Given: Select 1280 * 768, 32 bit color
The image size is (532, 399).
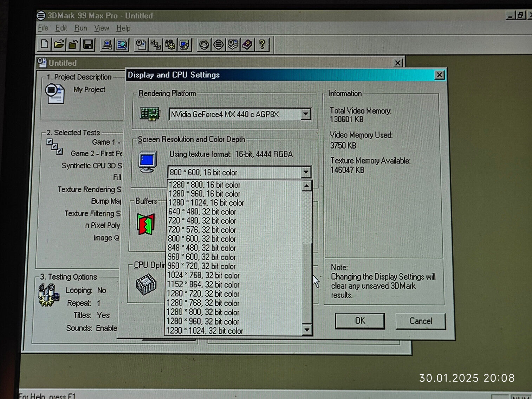Looking at the screenshot, I should click(234, 303).
